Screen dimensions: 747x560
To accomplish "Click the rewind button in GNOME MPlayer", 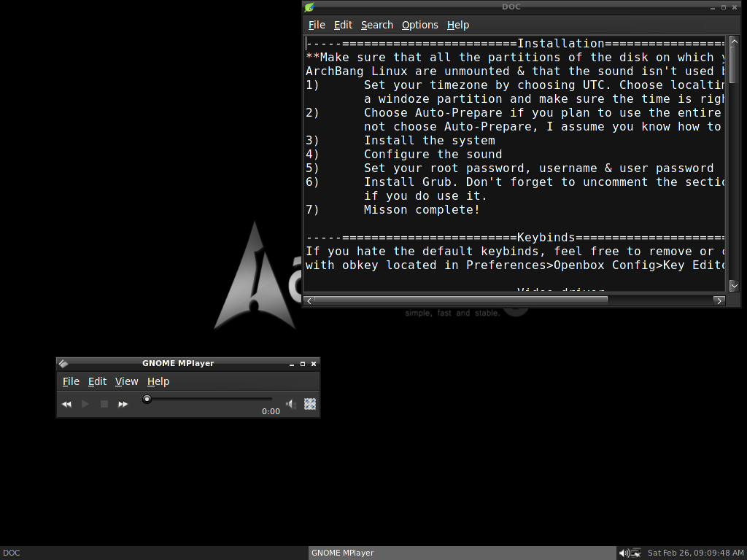I will coord(66,404).
